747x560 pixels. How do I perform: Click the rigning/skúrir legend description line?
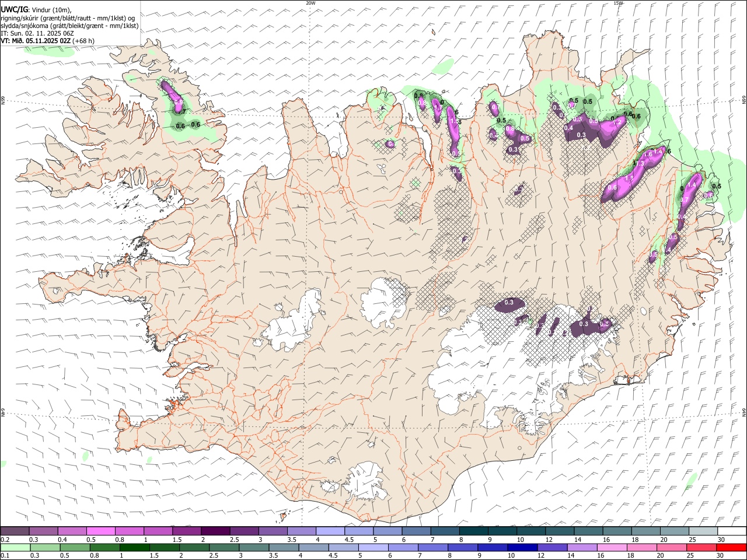tap(68, 18)
